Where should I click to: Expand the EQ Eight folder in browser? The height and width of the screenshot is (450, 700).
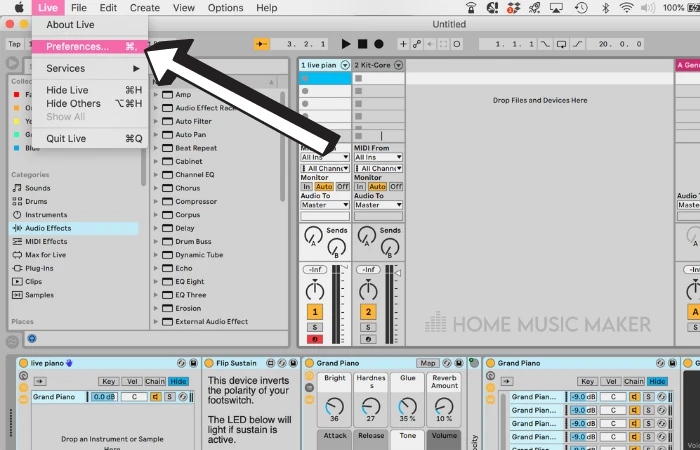pos(156,282)
